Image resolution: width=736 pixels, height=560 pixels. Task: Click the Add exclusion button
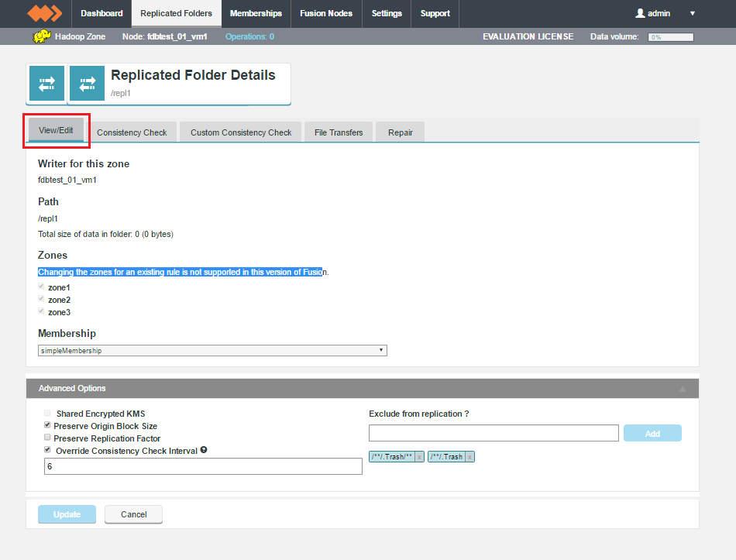coord(652,433)
